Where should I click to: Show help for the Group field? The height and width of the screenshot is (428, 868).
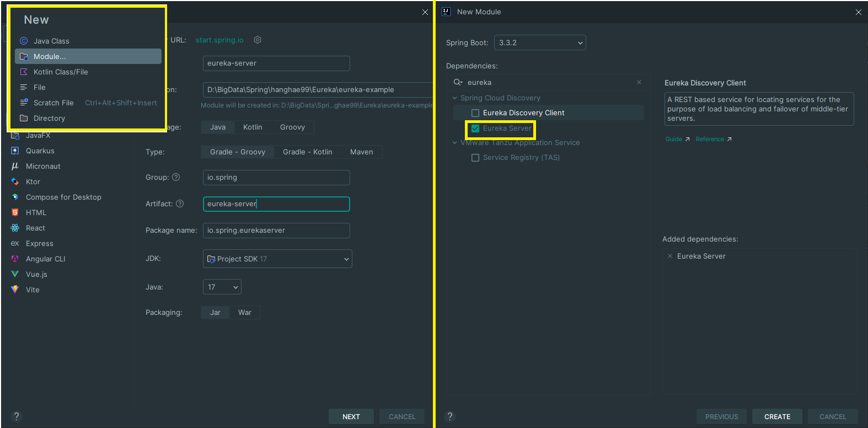(x=176, y=177)
